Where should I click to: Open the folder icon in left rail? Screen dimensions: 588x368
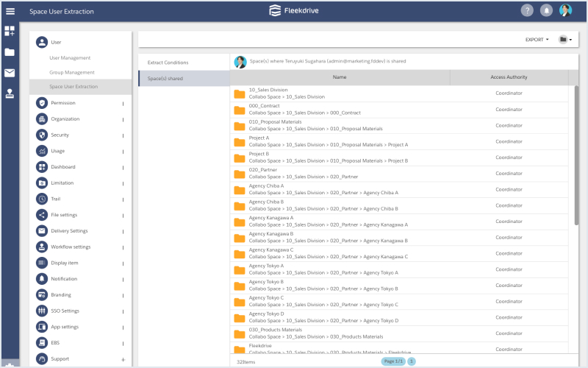click(10, 52)
